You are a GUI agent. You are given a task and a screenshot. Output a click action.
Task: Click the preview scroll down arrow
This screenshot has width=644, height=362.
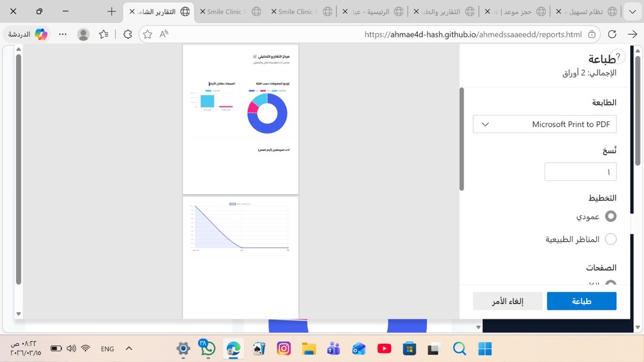point(18,314)
